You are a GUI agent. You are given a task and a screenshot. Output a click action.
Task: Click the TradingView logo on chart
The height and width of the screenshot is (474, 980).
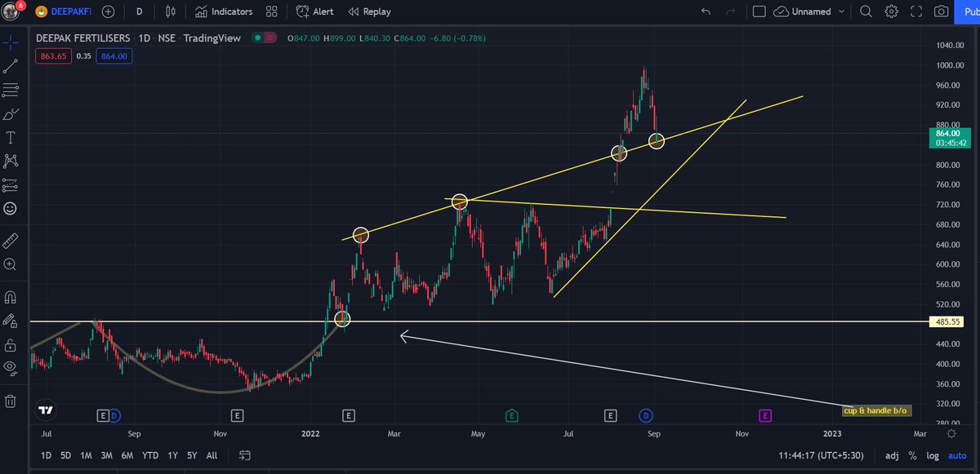point(47,410)
